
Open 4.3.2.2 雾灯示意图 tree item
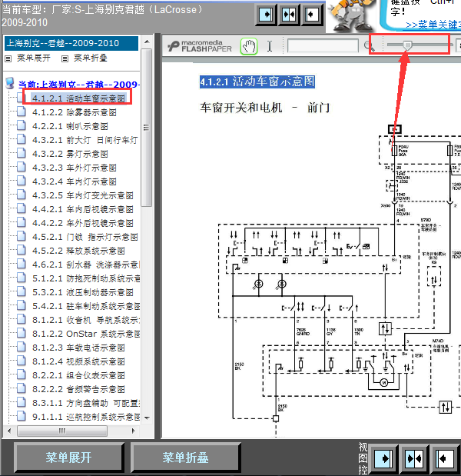coord(70,154)
